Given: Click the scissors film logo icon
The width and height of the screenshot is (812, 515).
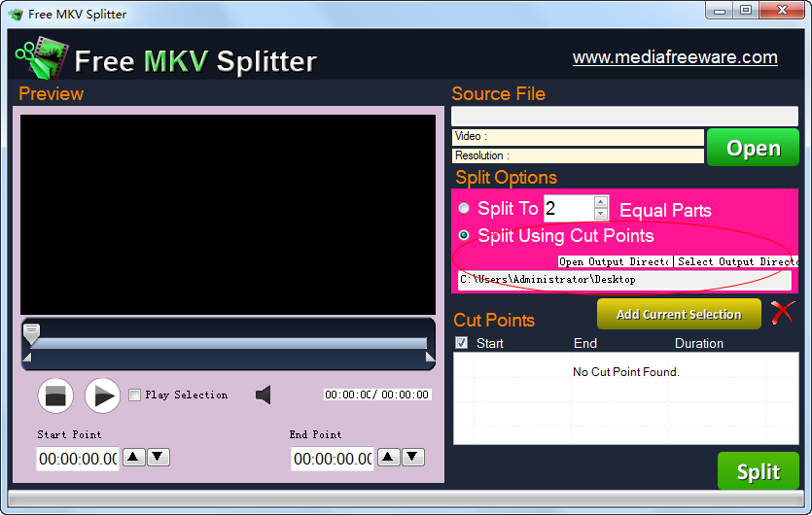Looking at the screenshot, I should coord(42,57).
